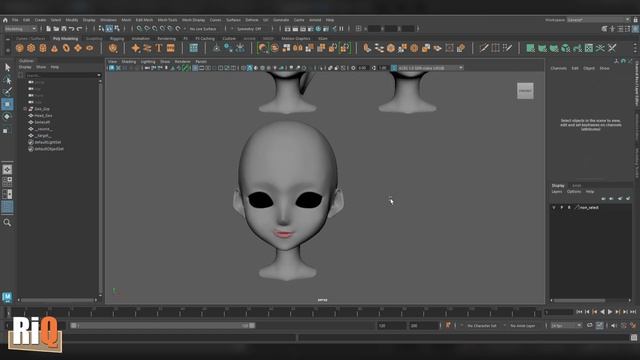Create a polygon disc from the shelf

(x=89, y=48)
